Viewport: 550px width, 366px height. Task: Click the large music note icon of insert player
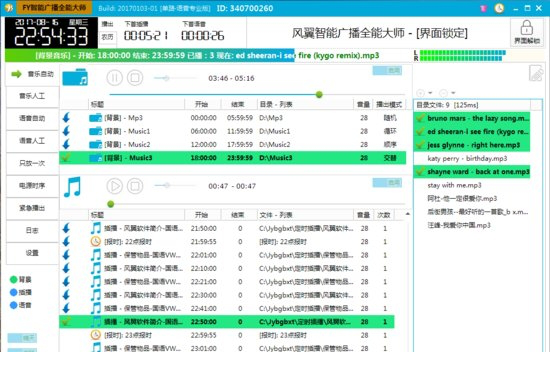[x=73, y=186]
